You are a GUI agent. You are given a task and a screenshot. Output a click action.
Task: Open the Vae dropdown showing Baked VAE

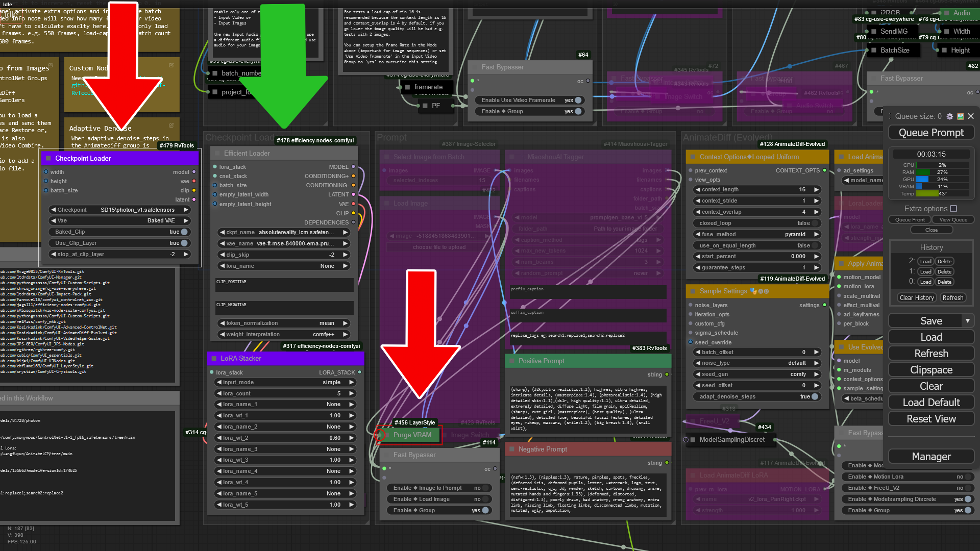point(120,220)
